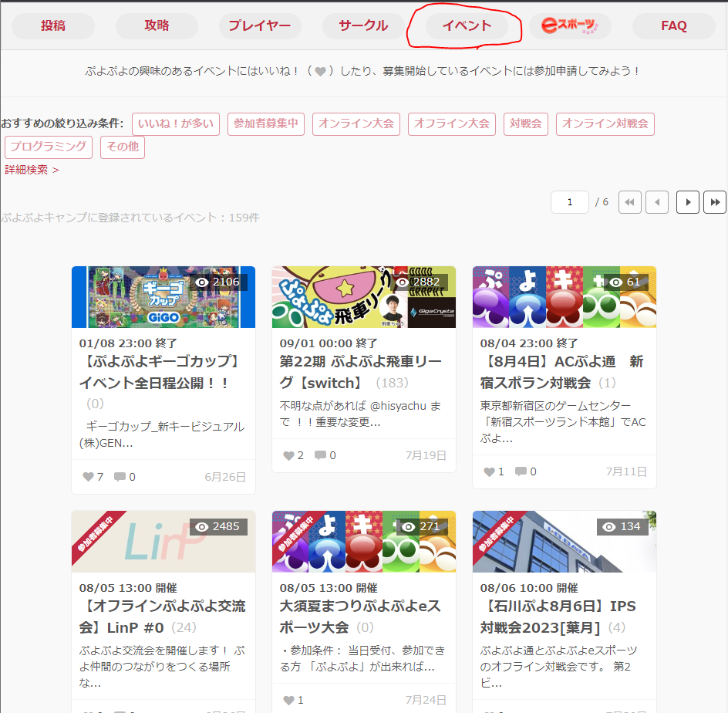Click the 7月11日 post date
Screen dimensions: 728x713
[x=626, y=472]
